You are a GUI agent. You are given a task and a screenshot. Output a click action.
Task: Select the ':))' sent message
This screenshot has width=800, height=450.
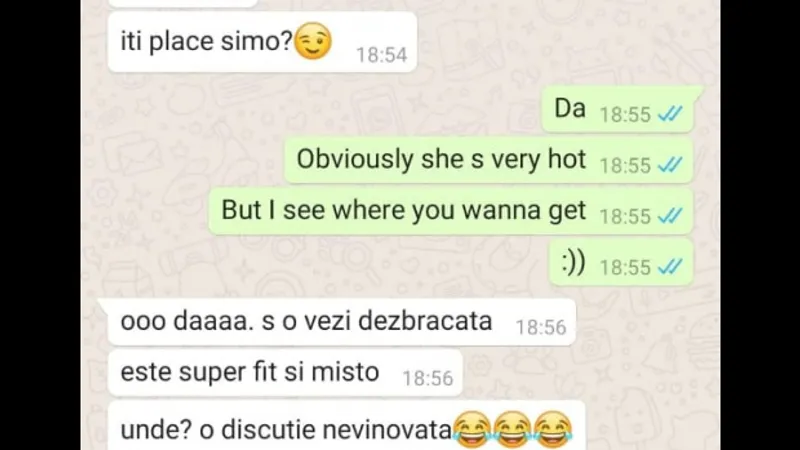(x=620, y=262)
